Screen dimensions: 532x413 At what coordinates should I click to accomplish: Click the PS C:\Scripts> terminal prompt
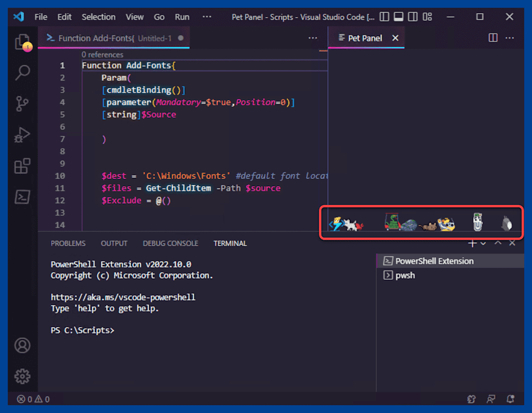83,330
